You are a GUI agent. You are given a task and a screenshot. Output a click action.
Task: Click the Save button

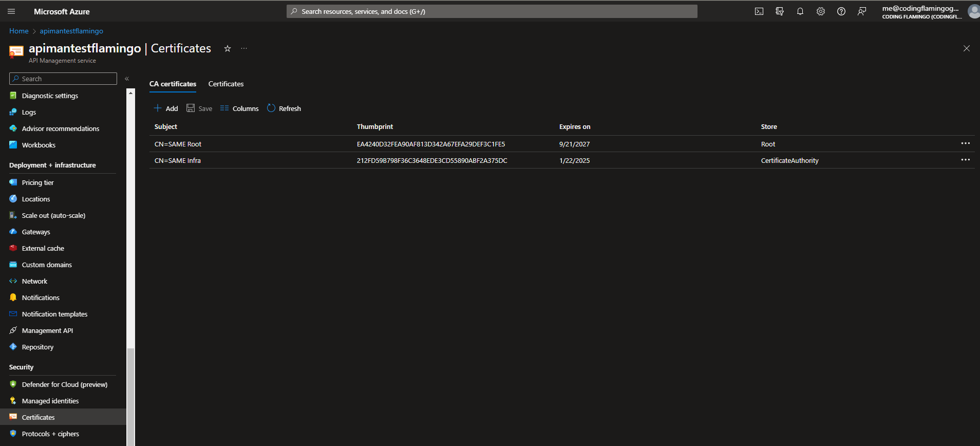[199, 108]
